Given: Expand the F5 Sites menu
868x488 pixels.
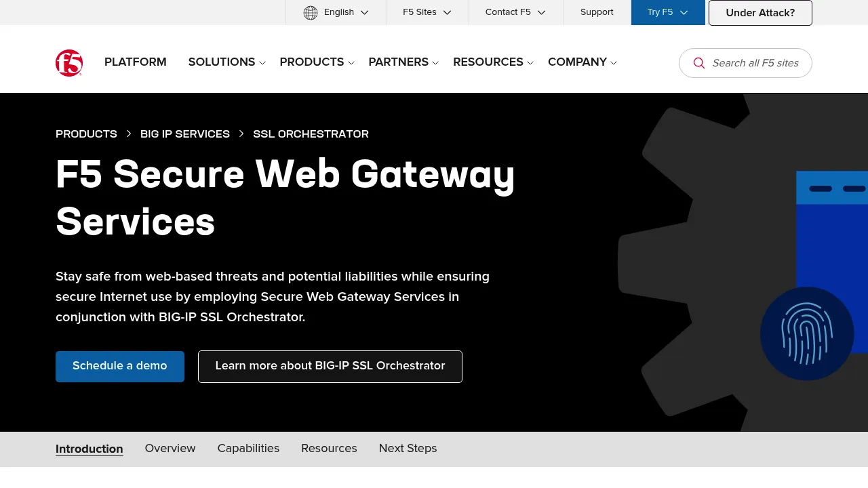Looking at the screenshot, I should point(427,12).
